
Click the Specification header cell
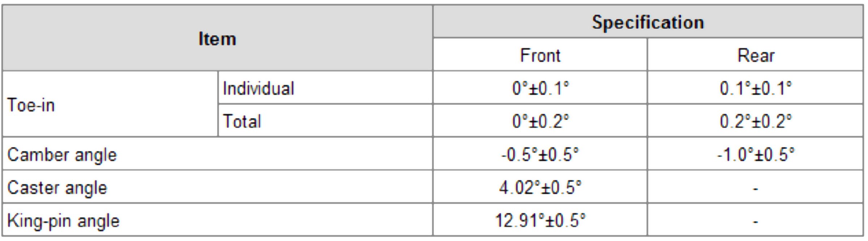pyautogui.click(x=647, y=22)
